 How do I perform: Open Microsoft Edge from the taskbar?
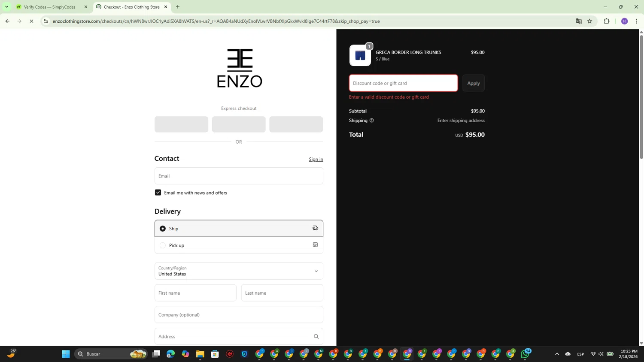(x=171, y=354)
